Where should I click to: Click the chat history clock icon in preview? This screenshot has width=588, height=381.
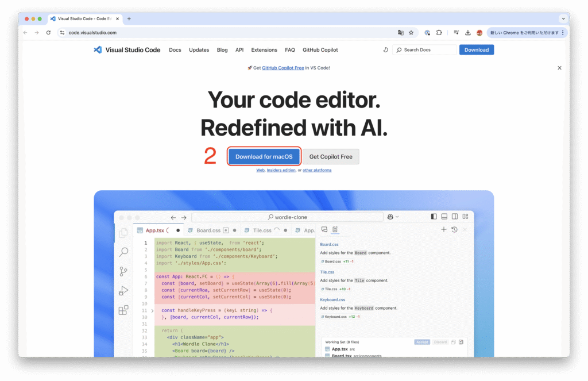455,229
